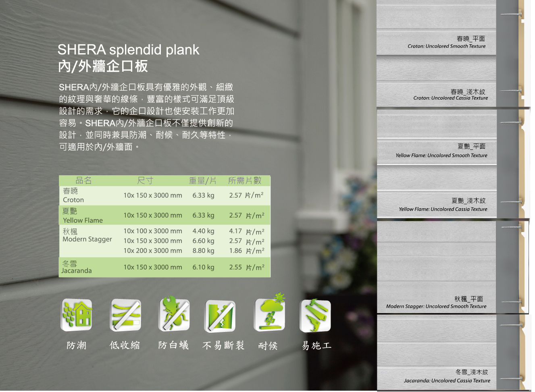Click the SHERA splendid plank heading
This screenshot has height=392, width=535.
pos(128,50)
